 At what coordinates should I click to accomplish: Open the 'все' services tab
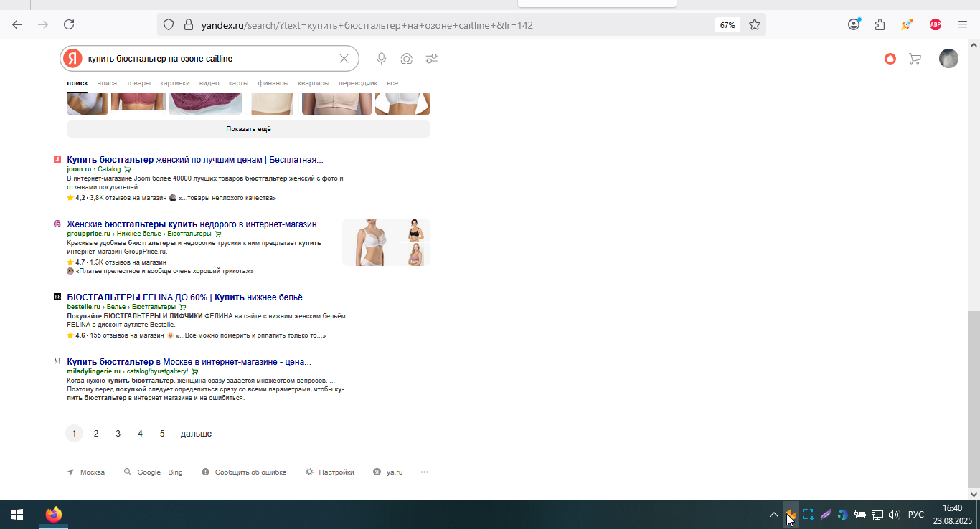(x=392, y=83)
